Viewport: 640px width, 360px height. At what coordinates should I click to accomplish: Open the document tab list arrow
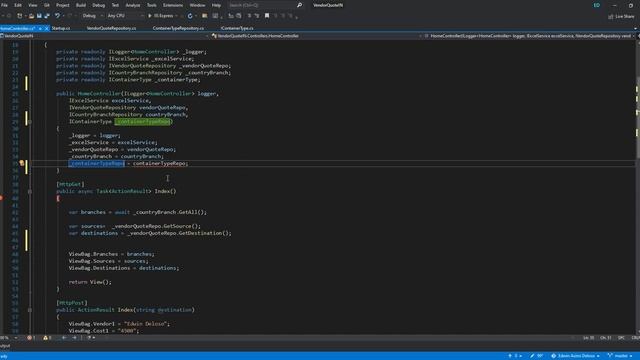coord(636,28)
